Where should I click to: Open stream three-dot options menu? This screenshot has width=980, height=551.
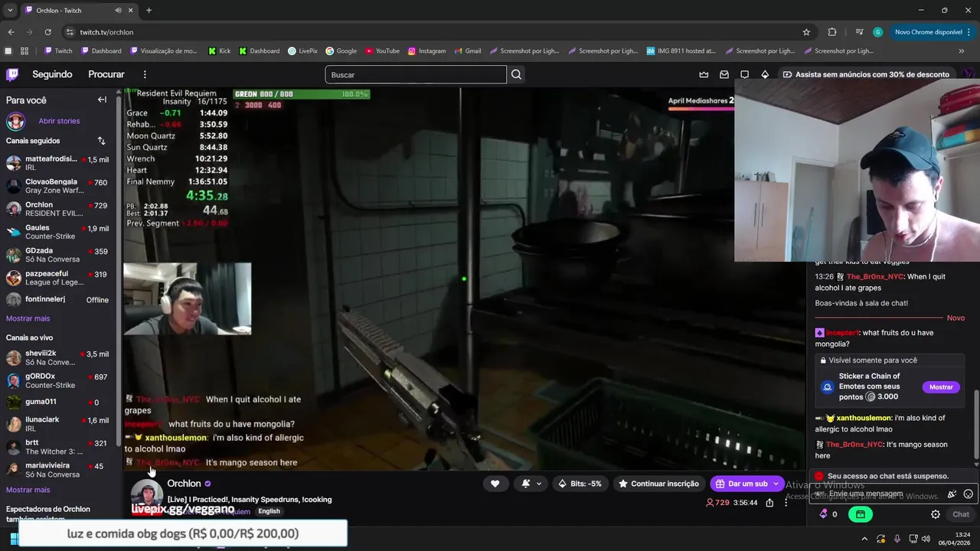tap(786, 503)
